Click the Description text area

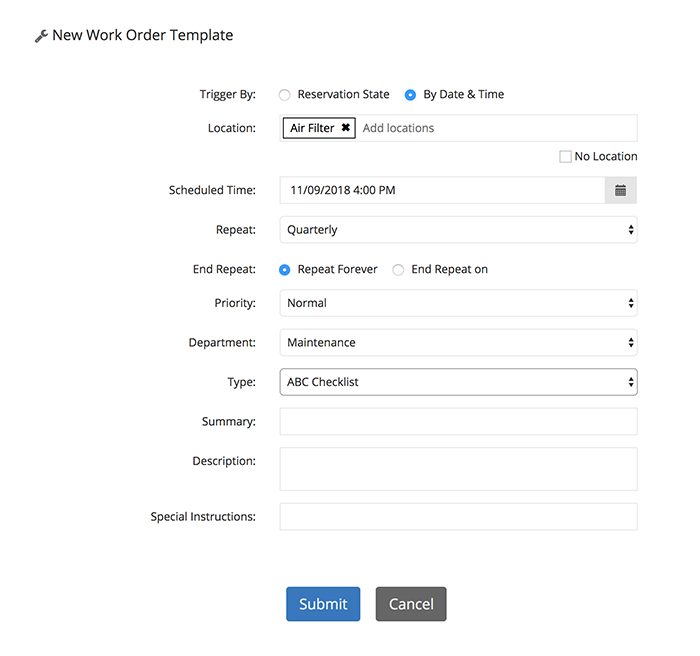coord(458,469)
